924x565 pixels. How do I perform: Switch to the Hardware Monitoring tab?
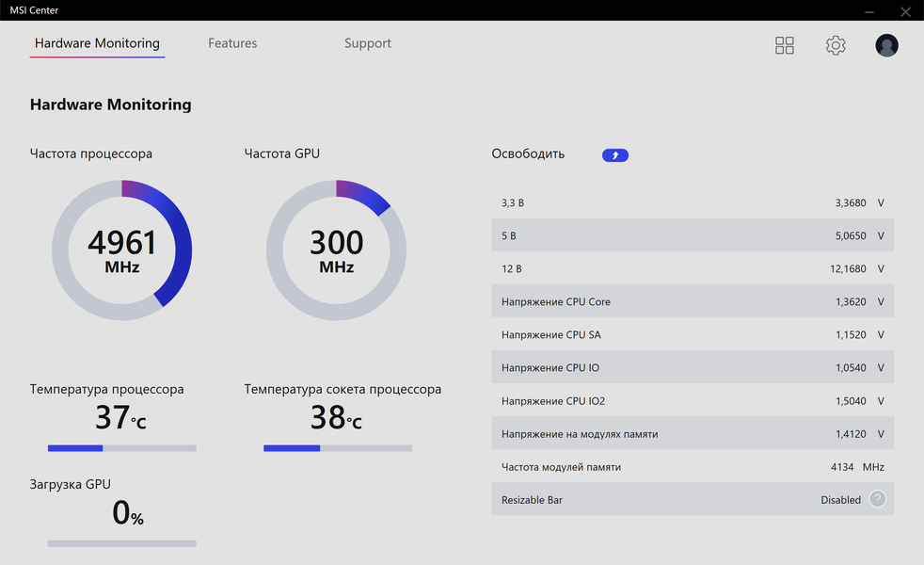tap(97, 43)
